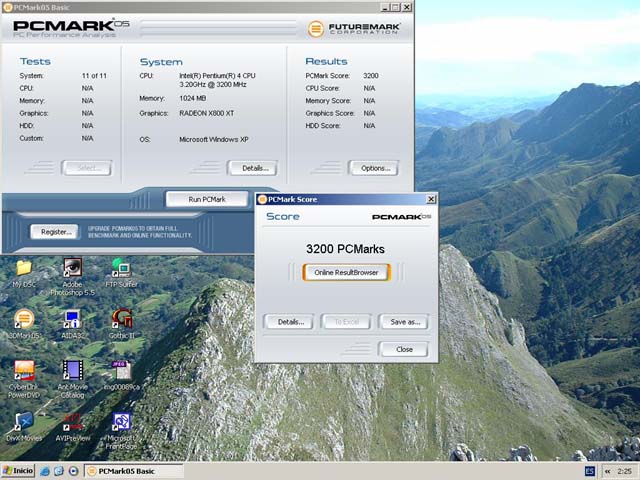Viewport: 640px width, 480px height.
Task: Click the second quick launch icon
Action: 59,471
